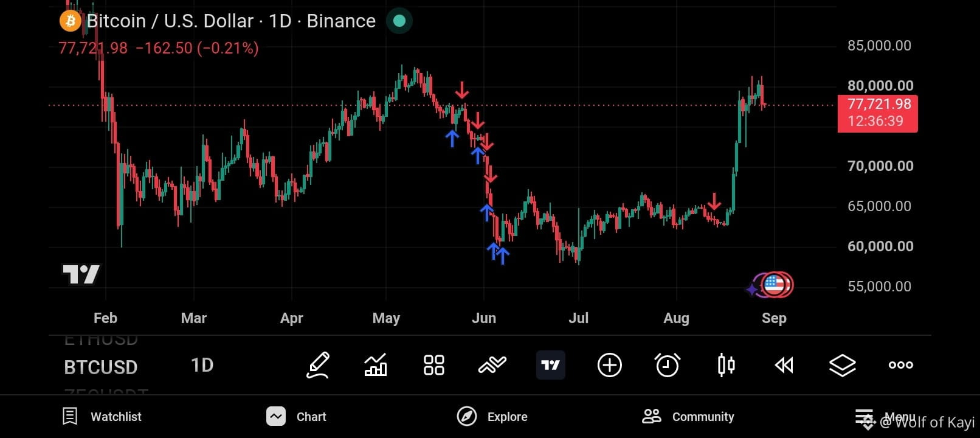Tap the TradingView watermark logo on chart
The width and height of the screenshot is (980, 438).
81,274
